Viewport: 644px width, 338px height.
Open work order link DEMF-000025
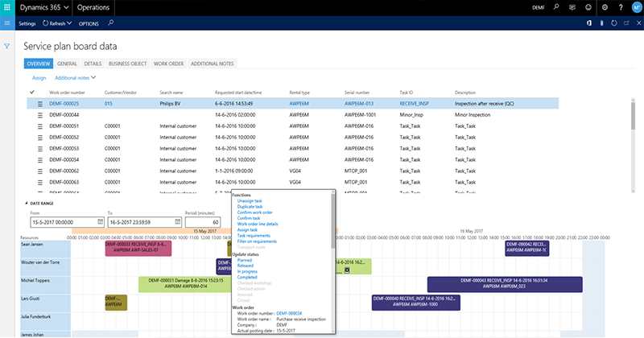click(x=64, y=104)
